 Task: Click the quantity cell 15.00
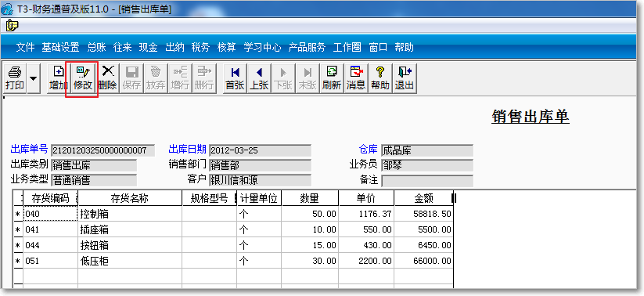click(x=310, y=245)
